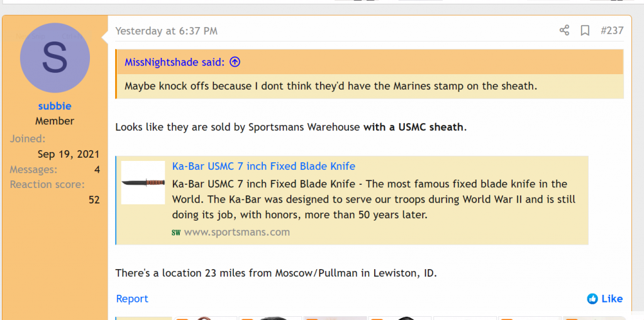Click the Sportsmans Warehouse favicon
644x320 pixels.
click(176, 233)
